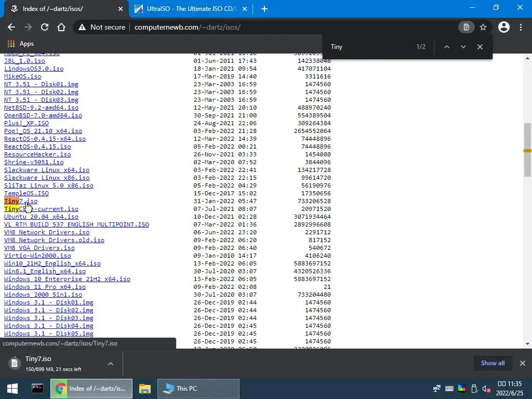Open the LindowsOS3.0.iso link
Image resolution: width=532 pixels, height=399 pixels.
coord(34,69)
